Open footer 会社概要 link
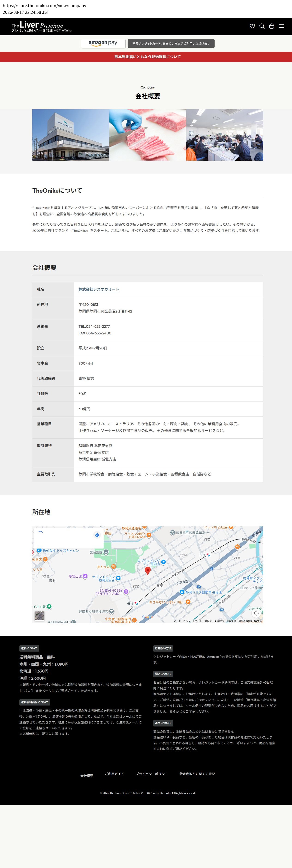The height and width of the screenshot is (868, 292). [x=87, y=776]
